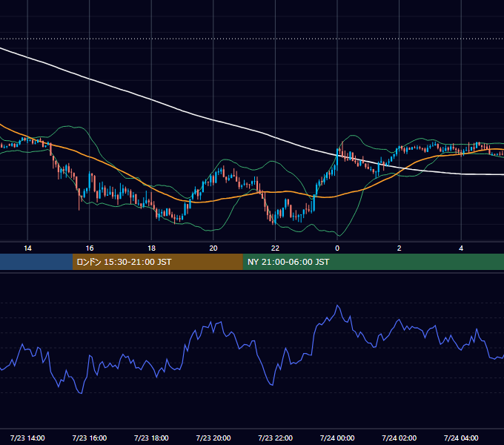Click the 7/23 20:00 time label
504x445 pixels.
(213, 438)
